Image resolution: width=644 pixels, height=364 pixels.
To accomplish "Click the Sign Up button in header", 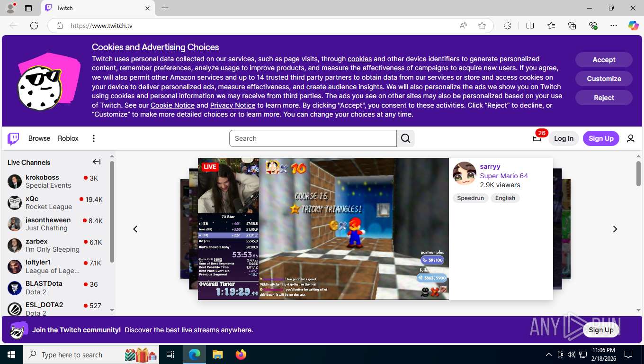I will pos(601,138).
